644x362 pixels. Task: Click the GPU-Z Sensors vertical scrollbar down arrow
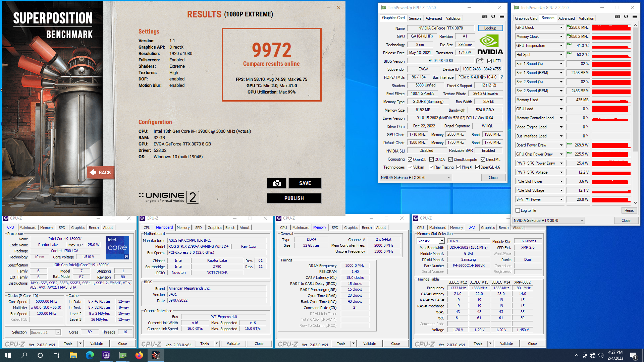pos(635,203)
